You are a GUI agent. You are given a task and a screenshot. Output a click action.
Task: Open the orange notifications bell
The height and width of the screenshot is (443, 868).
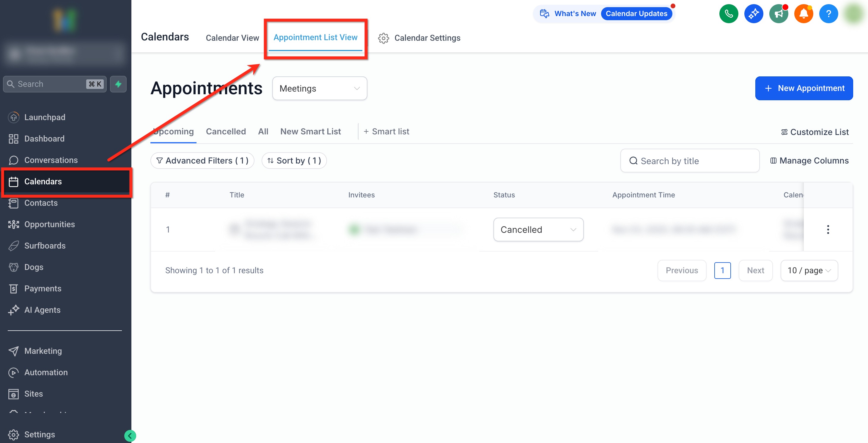coord(803,14)
